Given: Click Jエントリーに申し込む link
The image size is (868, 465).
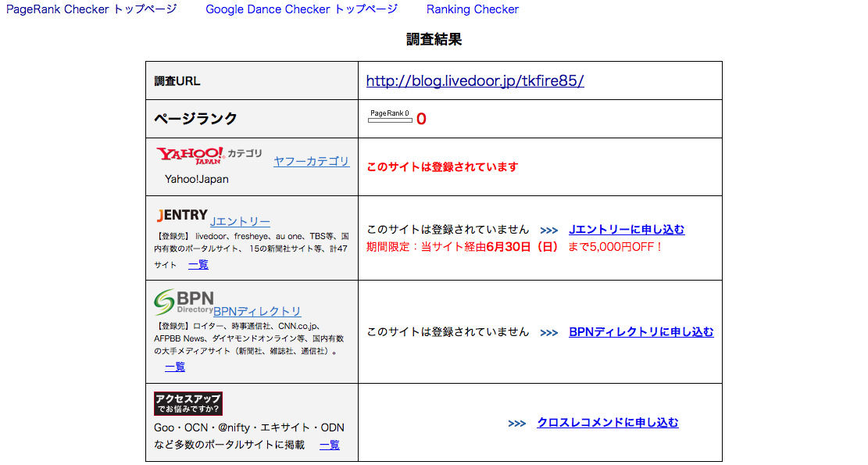Looking at the screenshot, I should (x=627, y=230).
